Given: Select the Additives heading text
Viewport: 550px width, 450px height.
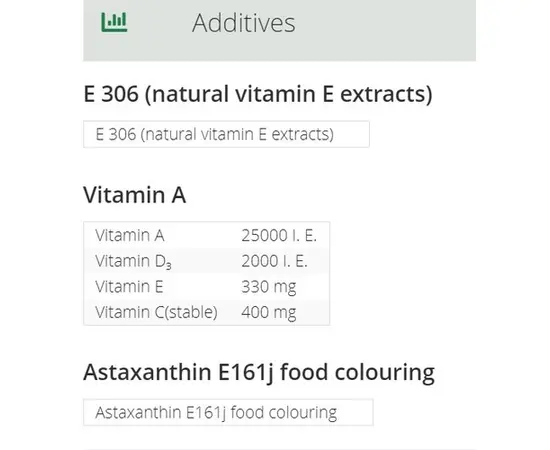Looking at the screenshot, I should (244, 23).
